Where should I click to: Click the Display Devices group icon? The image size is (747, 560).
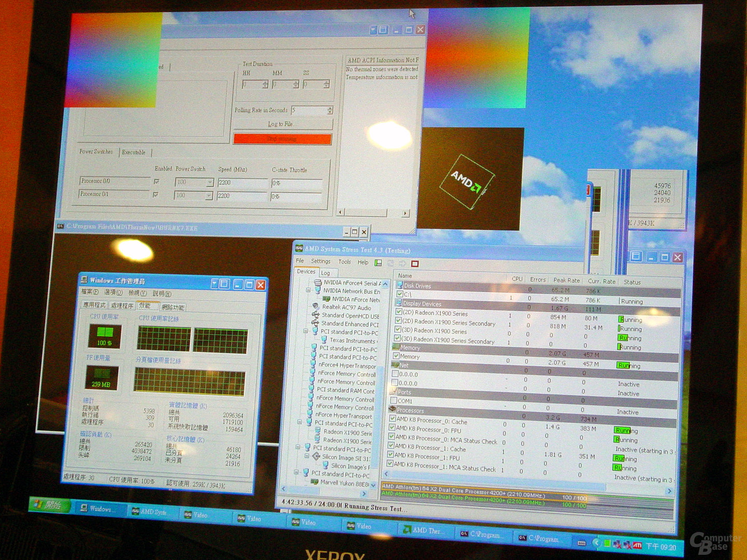tap(399, 303)
